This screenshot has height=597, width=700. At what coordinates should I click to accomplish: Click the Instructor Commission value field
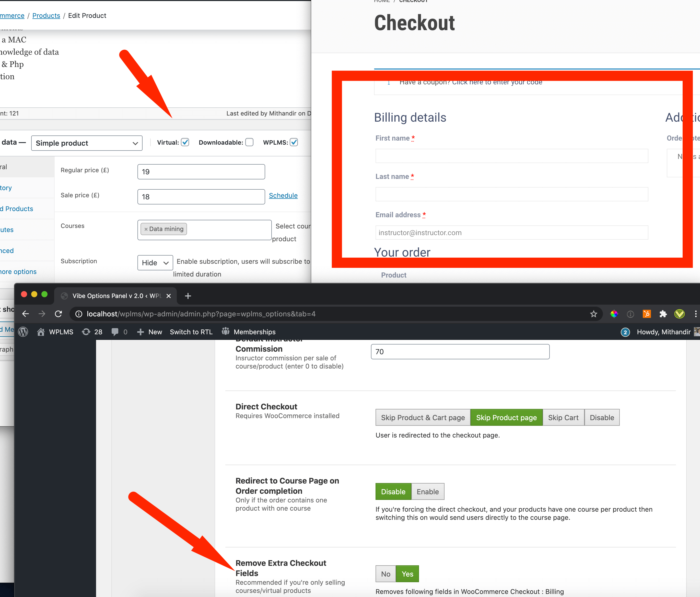coord(460,352)
